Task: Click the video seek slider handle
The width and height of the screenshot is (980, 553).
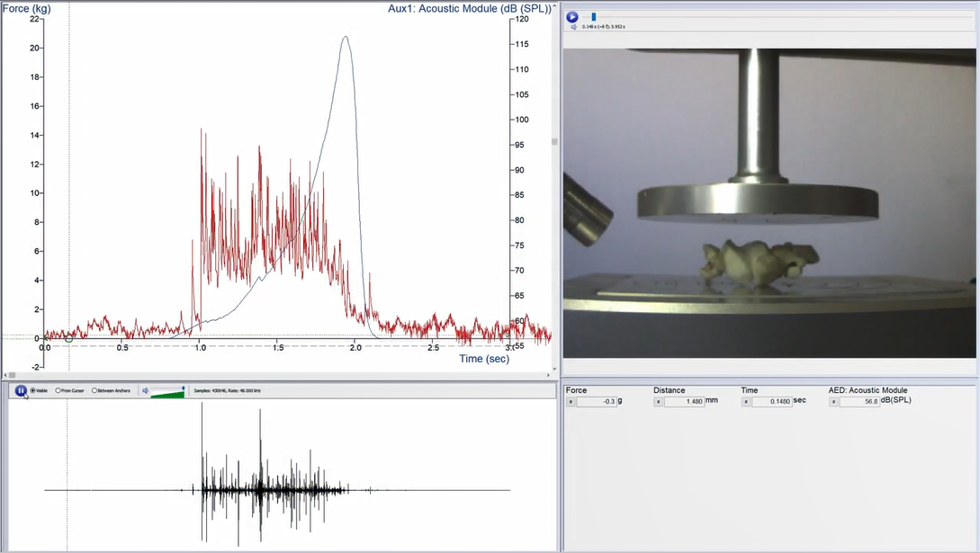Action: tap(593, 16)
